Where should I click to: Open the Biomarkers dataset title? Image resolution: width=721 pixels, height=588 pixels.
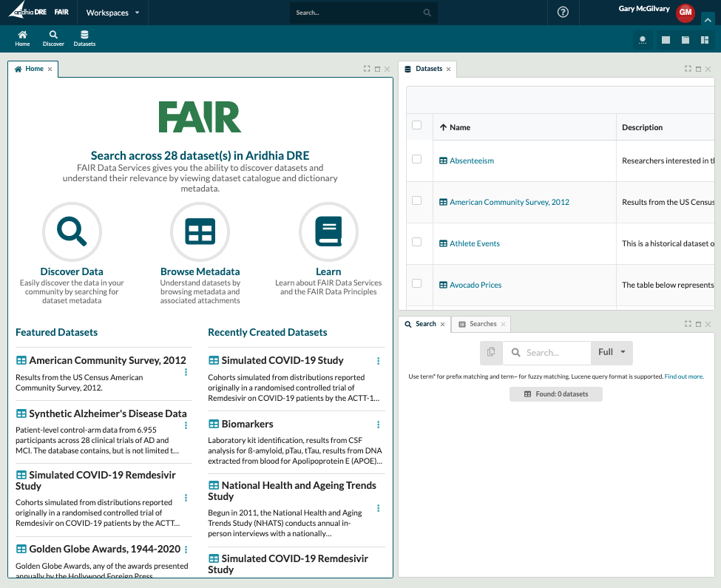[x=247, y=424]
